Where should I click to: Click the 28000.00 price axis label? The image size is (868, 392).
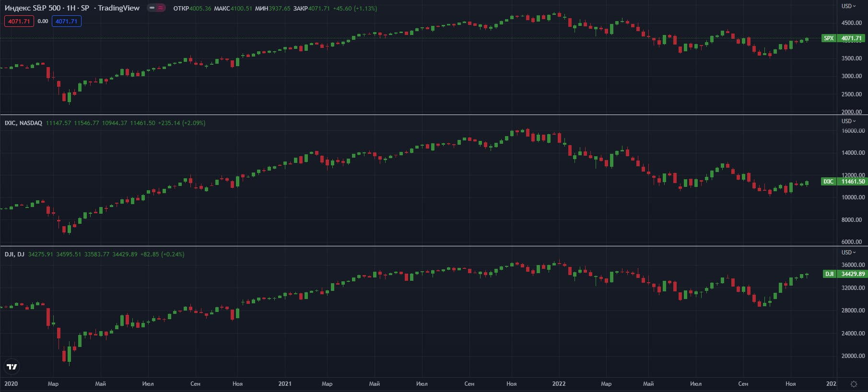853,311
